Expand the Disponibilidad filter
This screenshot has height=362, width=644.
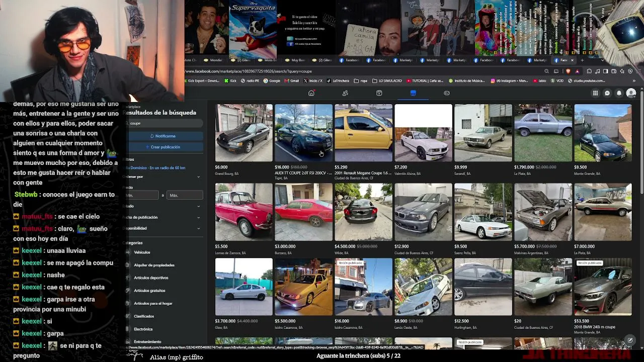(162, 228)
